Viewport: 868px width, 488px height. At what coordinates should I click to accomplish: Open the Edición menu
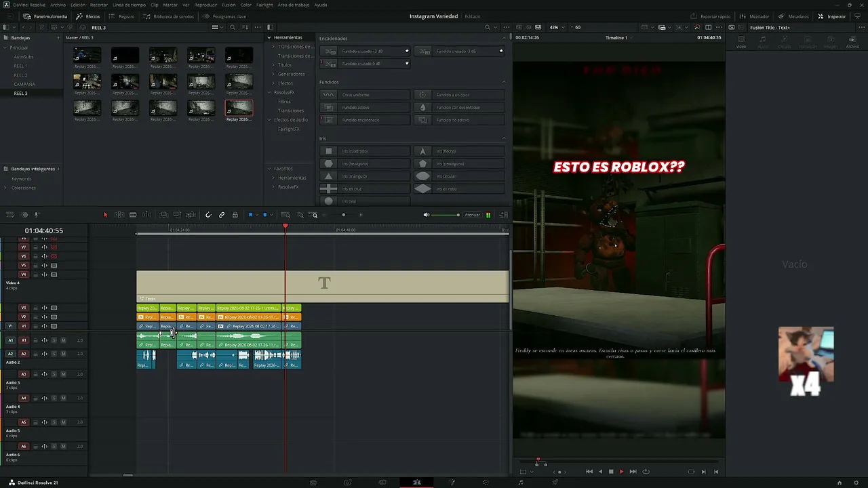pos(78,5)
